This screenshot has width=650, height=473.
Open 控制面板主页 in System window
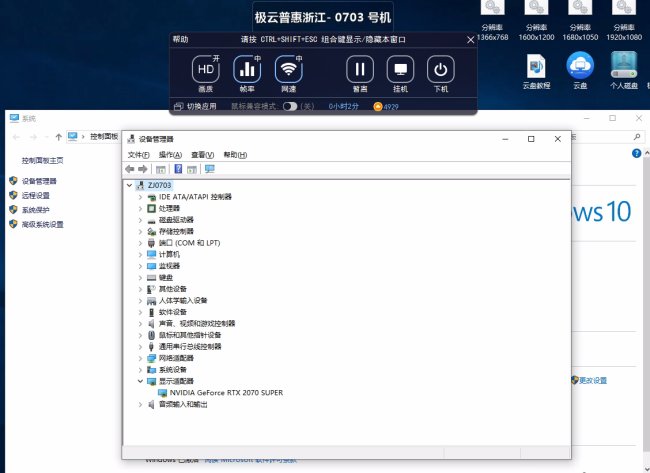click(x=42, y=160)
